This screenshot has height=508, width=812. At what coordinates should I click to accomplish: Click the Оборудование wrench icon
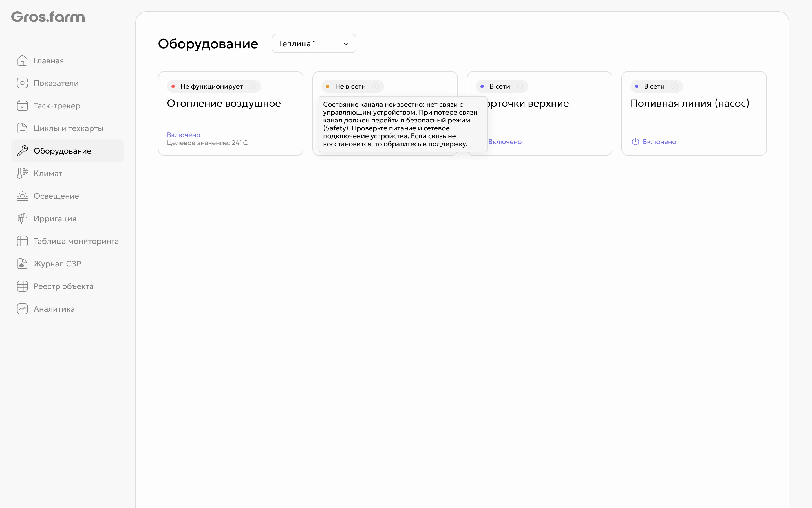(22, 150)
